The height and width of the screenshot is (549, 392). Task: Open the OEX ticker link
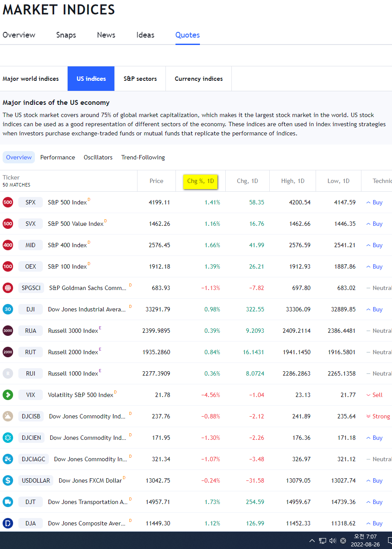coord(31,266)
